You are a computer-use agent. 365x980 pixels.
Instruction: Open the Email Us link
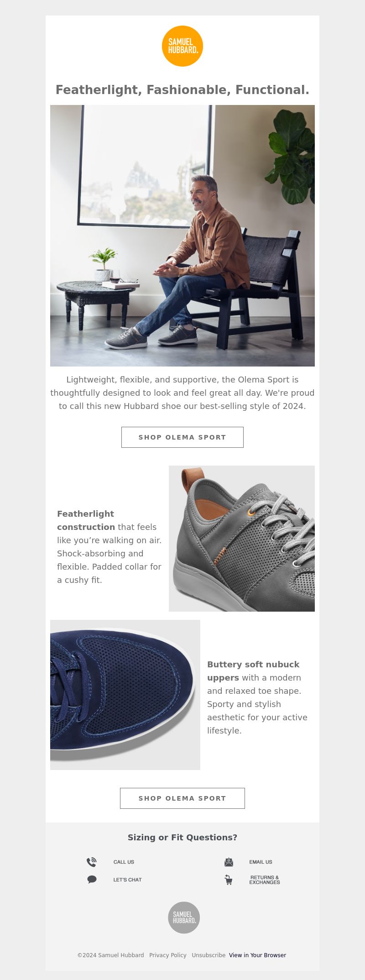[261, 862]
